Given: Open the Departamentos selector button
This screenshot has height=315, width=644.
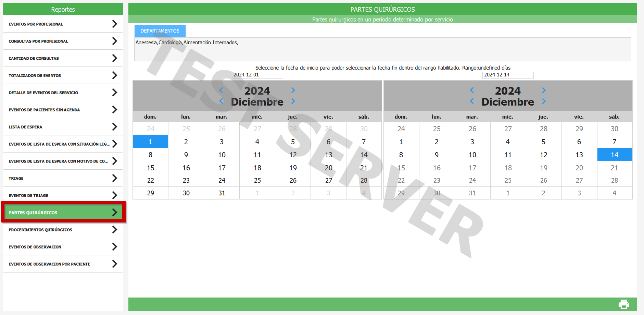Looking at the screenshot, I should tap(160, 31).
